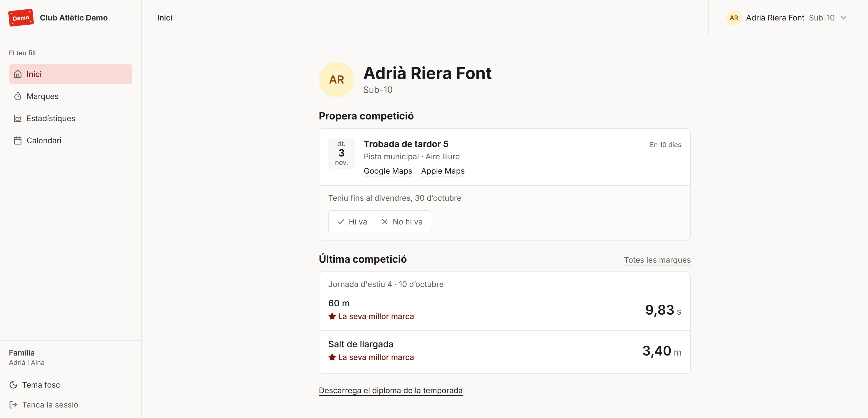868x418 pixels.
Task: Click the large AR profile avatar
Action: [x=336, y=80]
